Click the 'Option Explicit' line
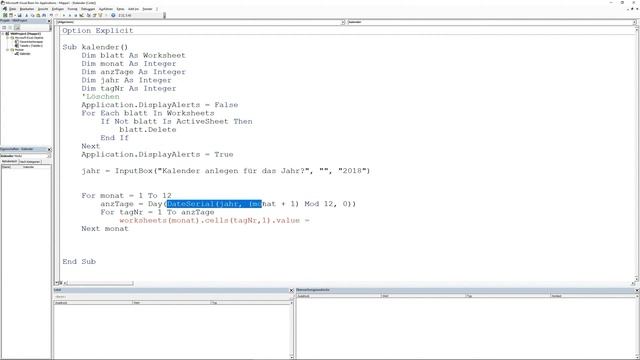This screenshot has height=360, width=640. [98, 31]
